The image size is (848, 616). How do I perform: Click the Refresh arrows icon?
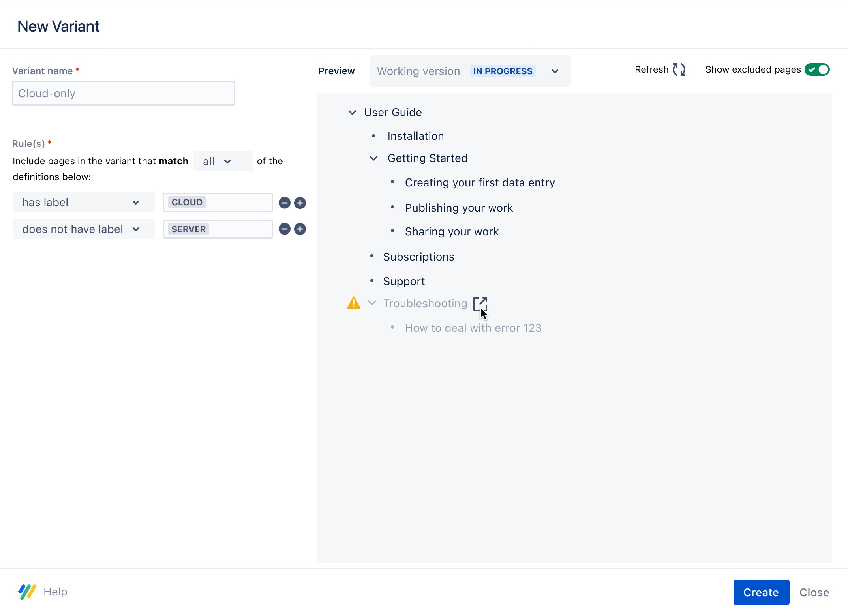coord(679,70)
